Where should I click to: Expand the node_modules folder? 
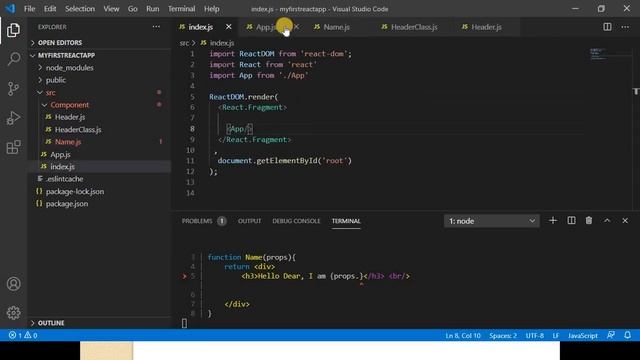(x=69, y=68)
